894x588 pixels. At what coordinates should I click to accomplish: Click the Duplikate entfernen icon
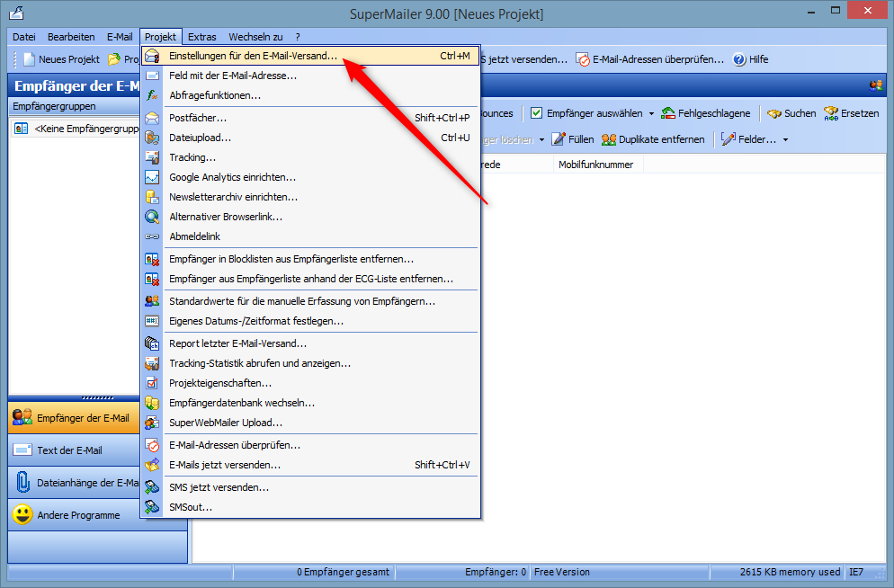click(x=609, y=139)
